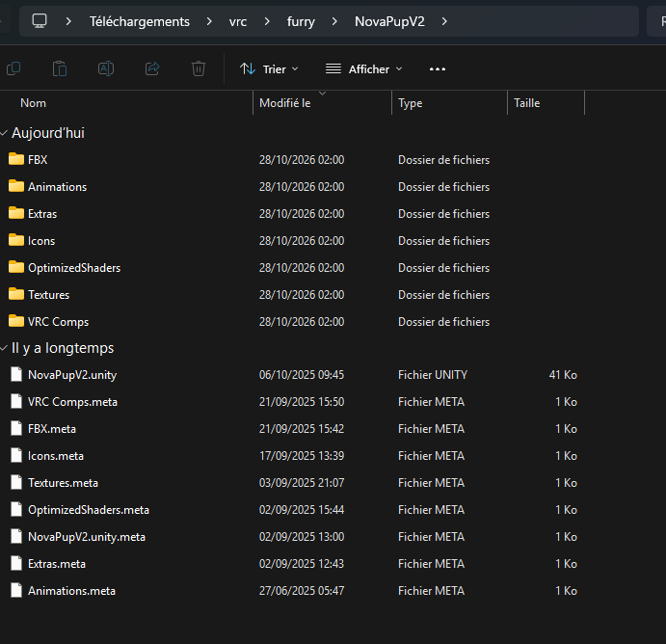Open the Afficher view dropdown

363,68
